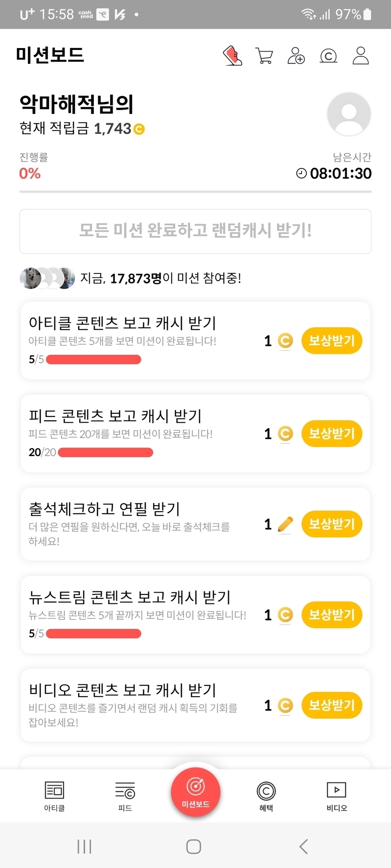The height and width of the screenshot is (868, 391).
Task: Tap the invite friend icon
Action: pyautogui.click(x=296, y=56)
